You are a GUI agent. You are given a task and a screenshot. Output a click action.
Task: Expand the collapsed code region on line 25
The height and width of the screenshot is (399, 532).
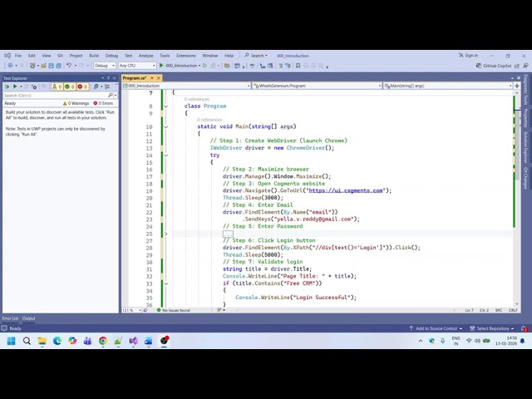point(166,234)
